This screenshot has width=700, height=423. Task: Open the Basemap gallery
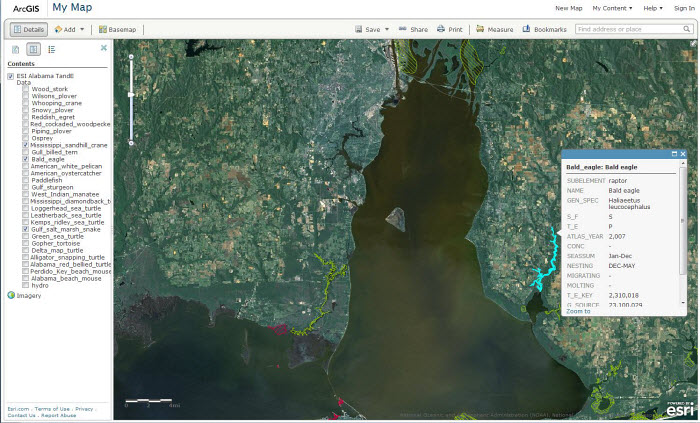click(x=117, y=29)
